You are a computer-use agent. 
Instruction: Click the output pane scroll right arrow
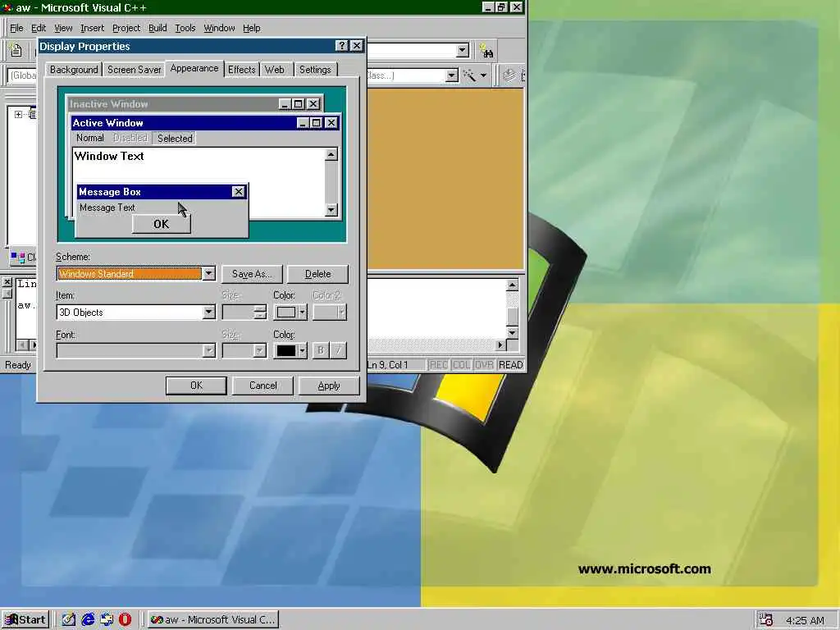point(500,345)
